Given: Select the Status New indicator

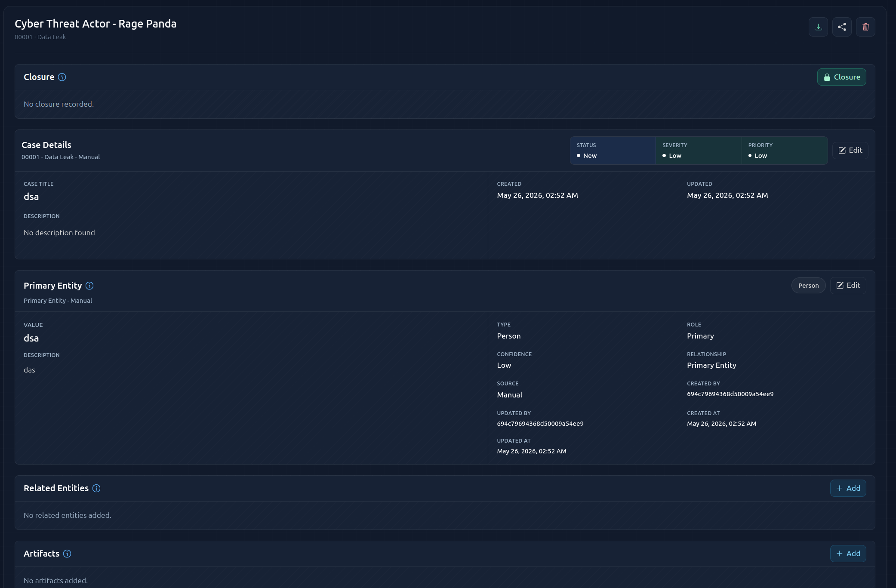Looking at the screenshot, I should (613, 151).
